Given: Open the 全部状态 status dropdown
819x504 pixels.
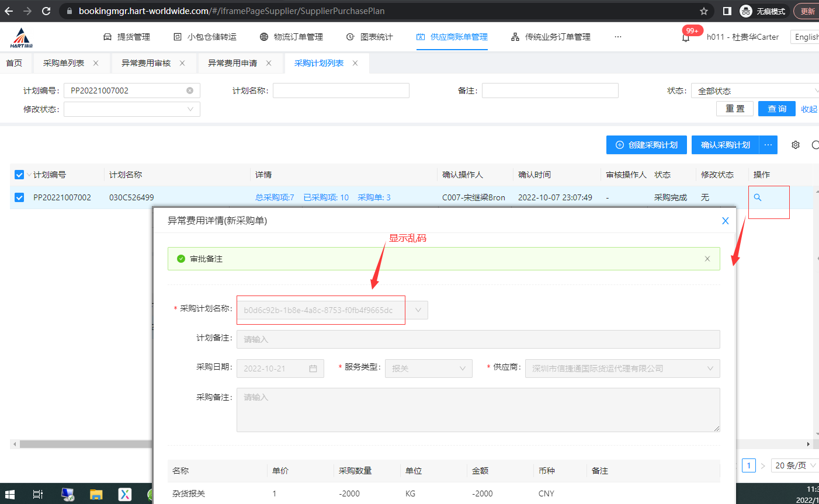Looking at the screenshot, I should 755,91.
